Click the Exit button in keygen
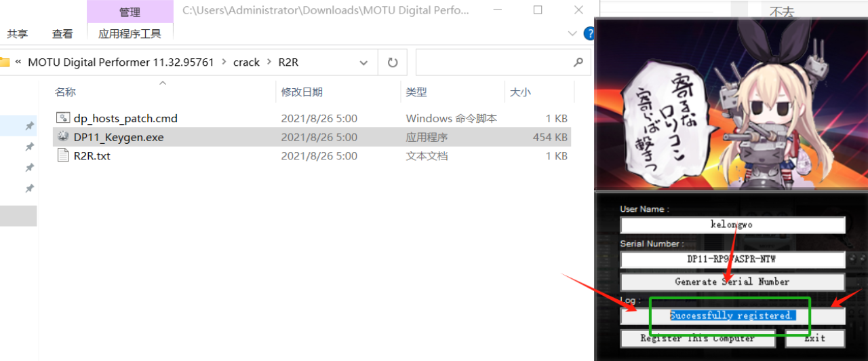Screen dimensions: 868x361 815,338
